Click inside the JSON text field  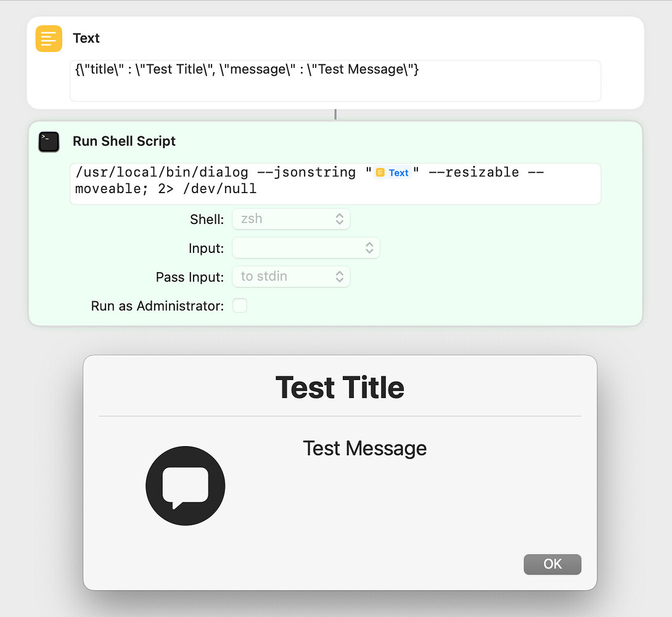[x=335, y=80]
